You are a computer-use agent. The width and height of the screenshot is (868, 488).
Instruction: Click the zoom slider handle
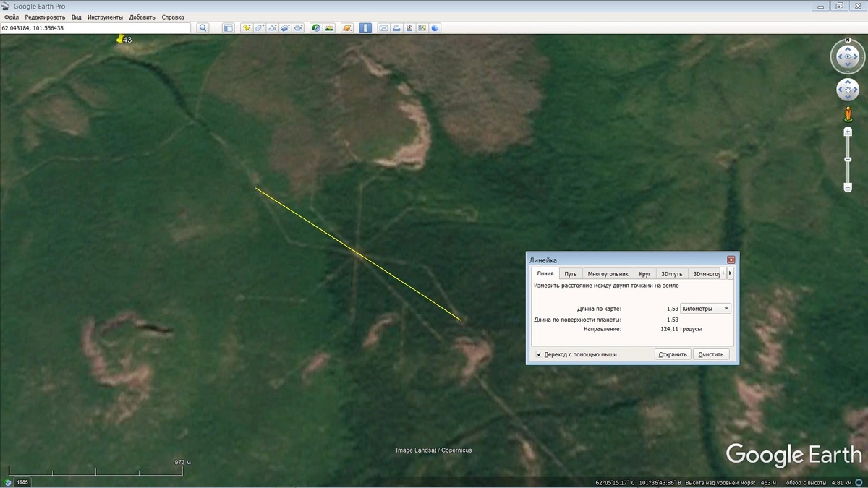point(848,160)
